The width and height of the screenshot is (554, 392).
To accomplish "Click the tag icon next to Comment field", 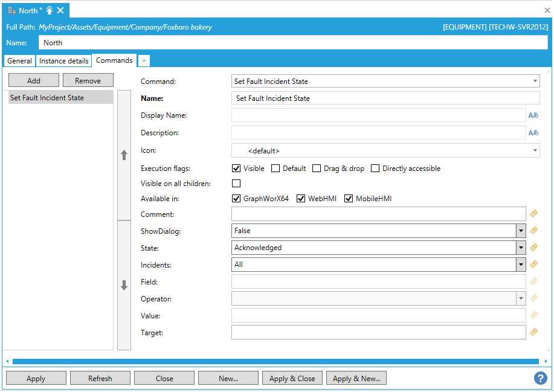I will pyautogui.click(x=533, y=214).
